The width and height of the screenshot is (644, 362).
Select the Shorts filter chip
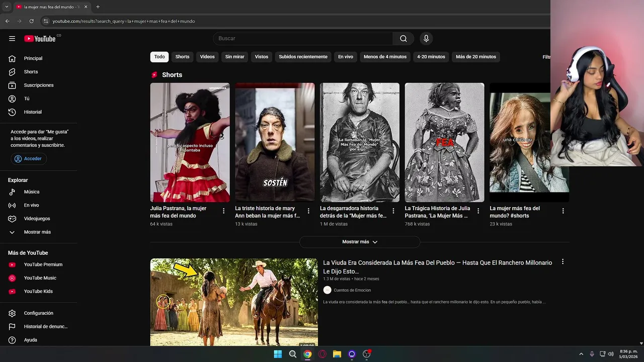tap(182, 57)
